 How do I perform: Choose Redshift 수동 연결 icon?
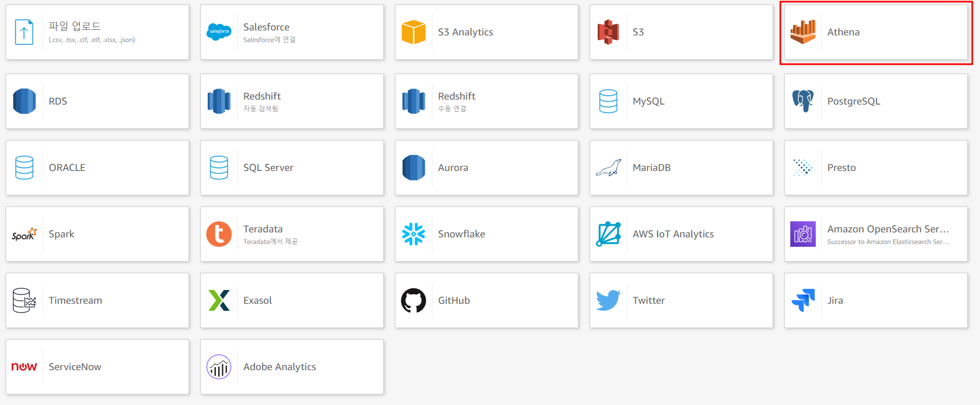coord(414,101)
